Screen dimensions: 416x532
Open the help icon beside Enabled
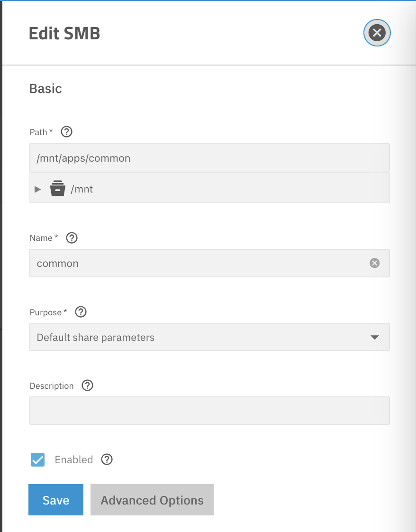point(107,459)
